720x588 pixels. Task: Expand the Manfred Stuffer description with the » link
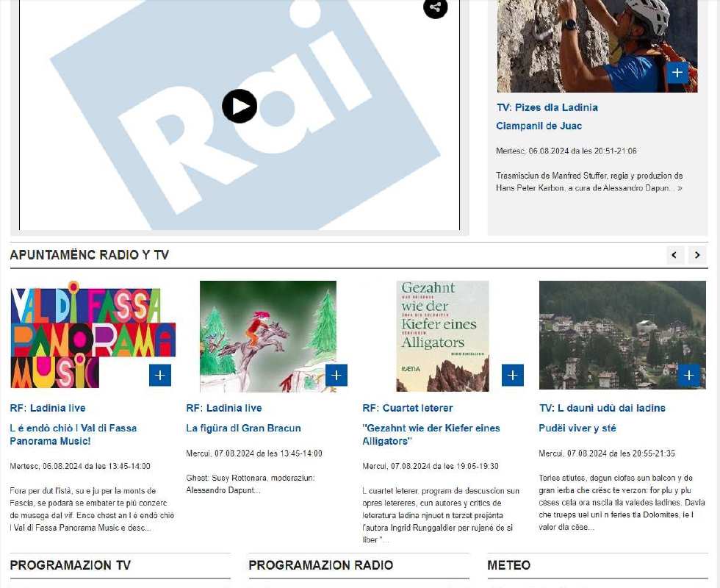(680, 188)
